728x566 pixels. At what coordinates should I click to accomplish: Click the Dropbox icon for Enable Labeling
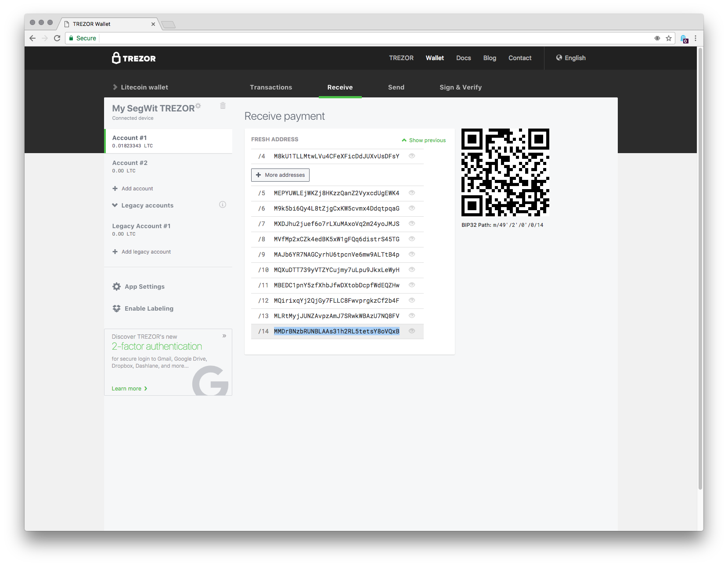[116, 308]
